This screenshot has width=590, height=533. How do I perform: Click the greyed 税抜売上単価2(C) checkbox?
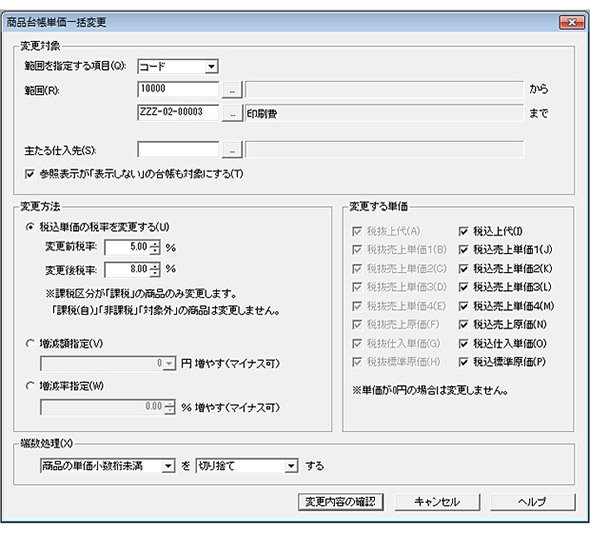point(357,269)
